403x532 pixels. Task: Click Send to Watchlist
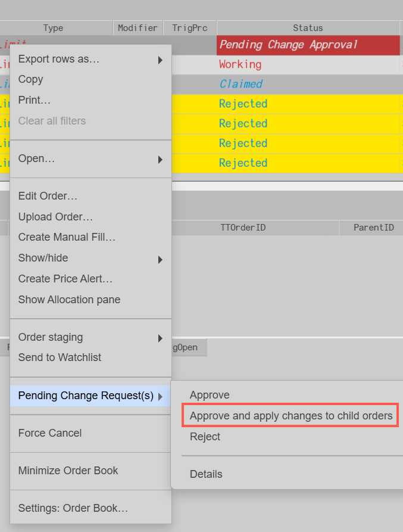click(x=60, y=357)
